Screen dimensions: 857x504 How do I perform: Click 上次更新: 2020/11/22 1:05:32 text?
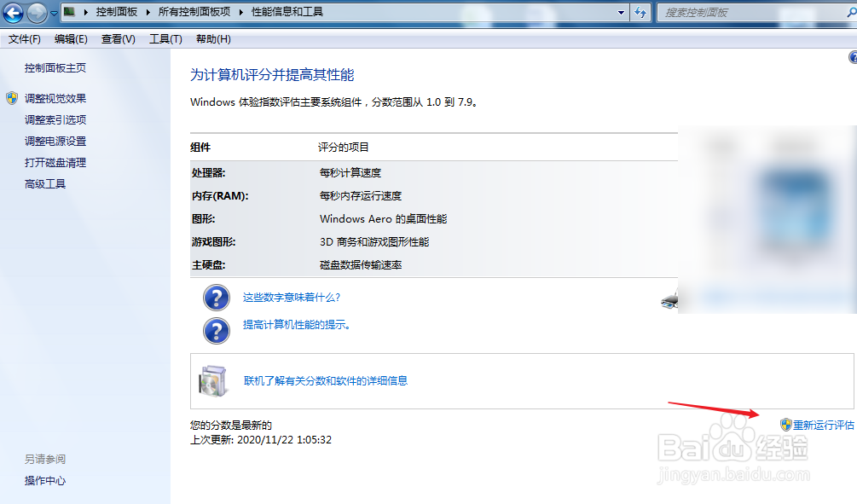coord(261,439)
